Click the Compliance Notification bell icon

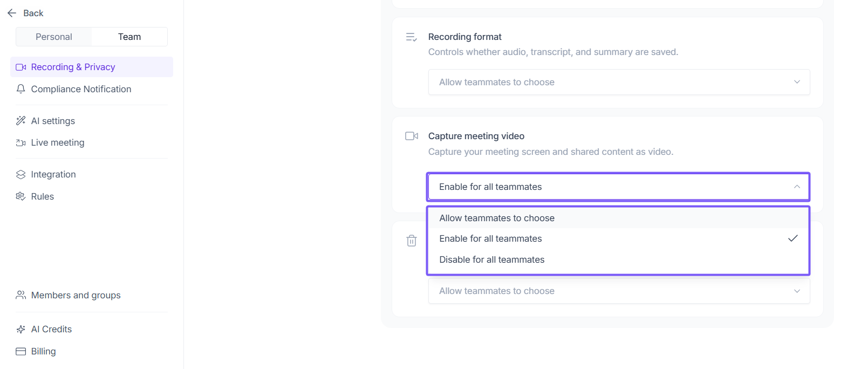(21, 89)
